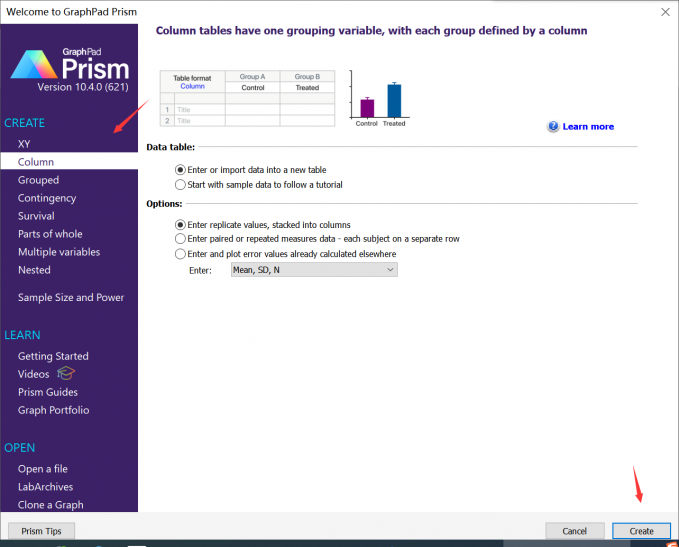The height and width of the screenshot is (547, 679).
Task: Choose Contingency table type
Action: [47, 198]
